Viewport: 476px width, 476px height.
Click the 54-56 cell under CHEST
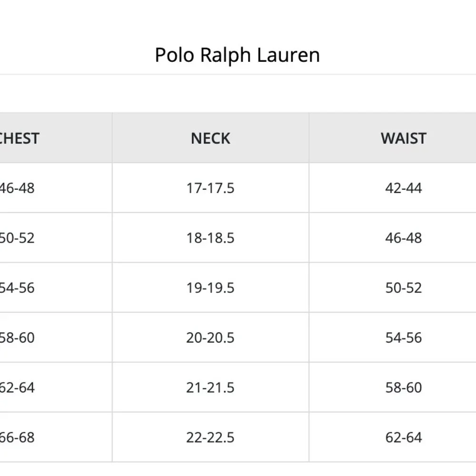[56, 288]
